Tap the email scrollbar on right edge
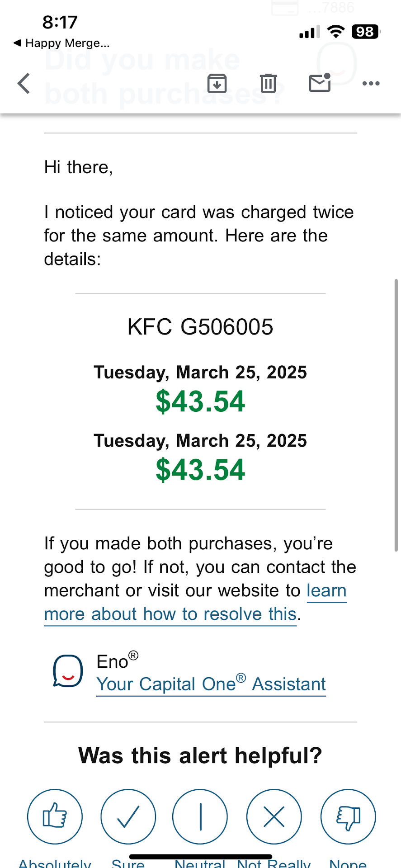The width and height of the screenshot is (401, 868). (x=396, y=415)
